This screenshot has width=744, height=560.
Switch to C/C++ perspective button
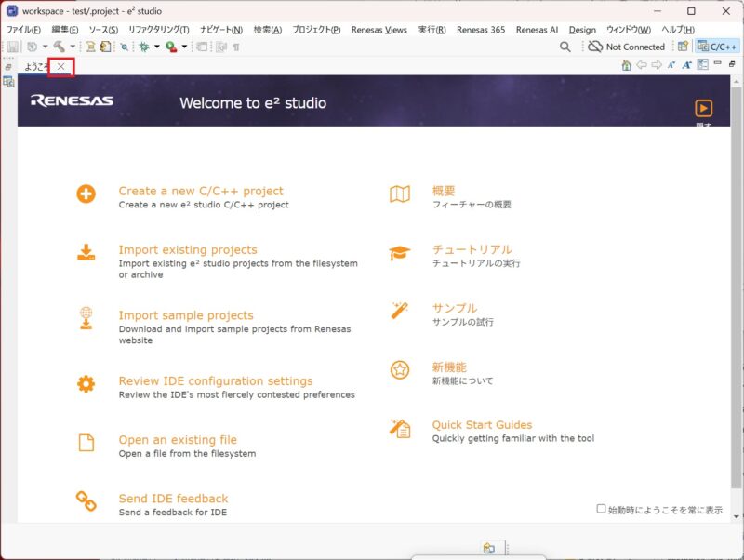coord(718,47)
